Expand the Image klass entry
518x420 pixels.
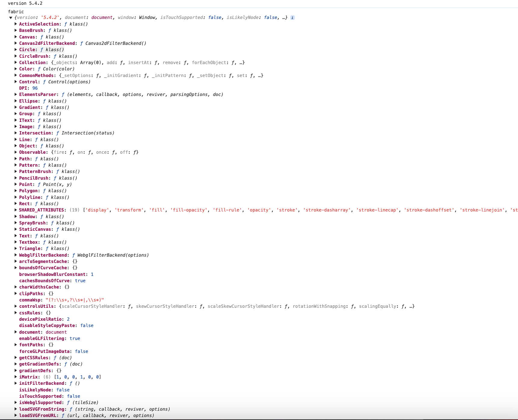pos(16,127)
